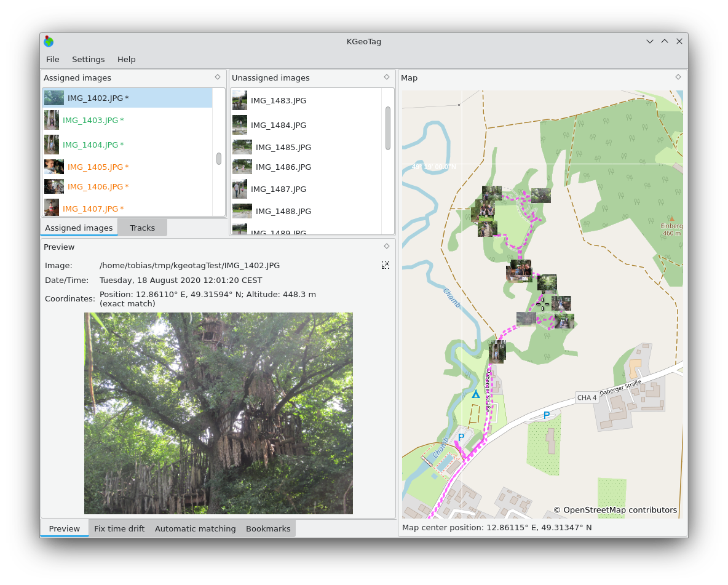The width and height of the screenshot is (728, 585).
Task: Click the Preview panel float diamond icon
Action: (x=387, y=246)
